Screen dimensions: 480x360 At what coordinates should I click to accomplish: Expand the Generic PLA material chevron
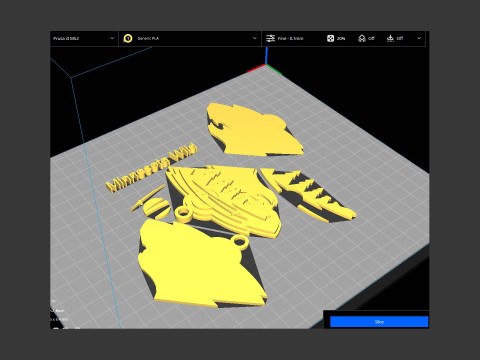[x=255, y=38]
